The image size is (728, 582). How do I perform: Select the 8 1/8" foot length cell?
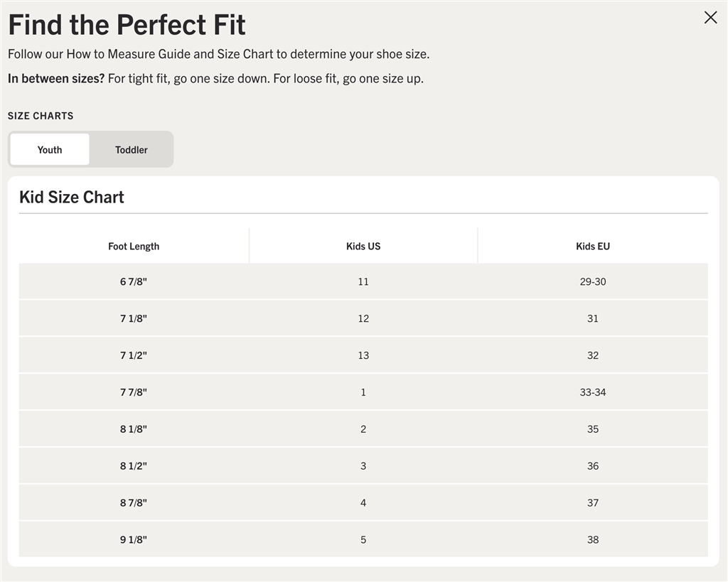pyautogui.click(x=134, y=429)
